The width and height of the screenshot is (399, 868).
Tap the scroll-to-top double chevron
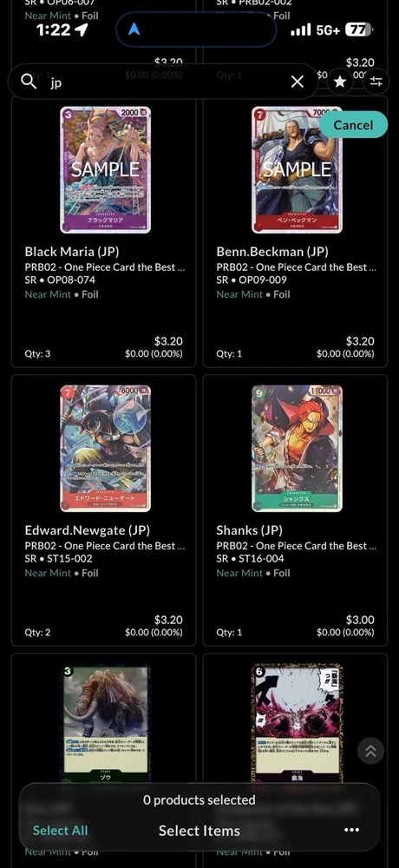pos(370,751)
